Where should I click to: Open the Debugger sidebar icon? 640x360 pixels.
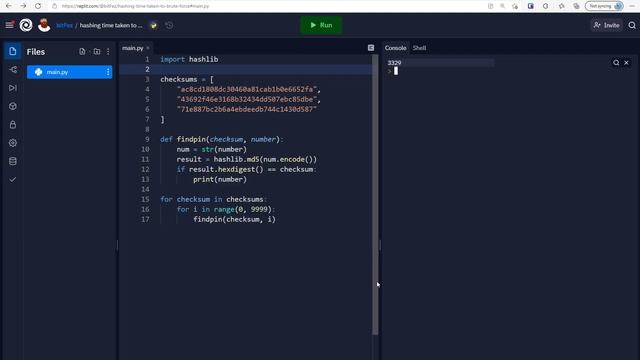[13, 88]
